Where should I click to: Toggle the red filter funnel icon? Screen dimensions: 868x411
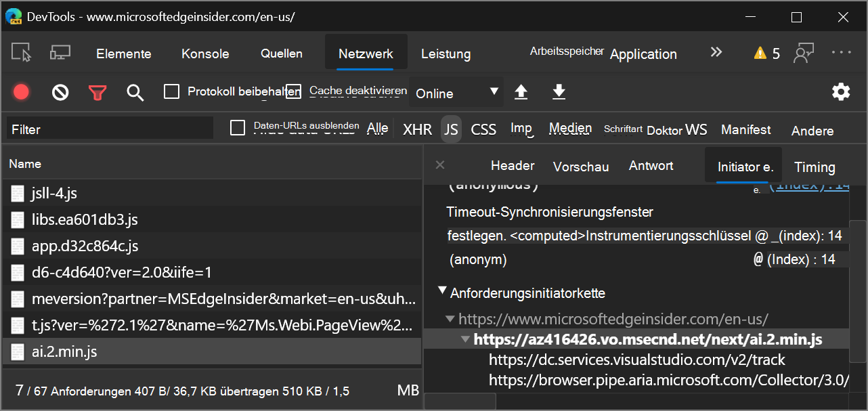pyautogui.click(x=97, y=93)
